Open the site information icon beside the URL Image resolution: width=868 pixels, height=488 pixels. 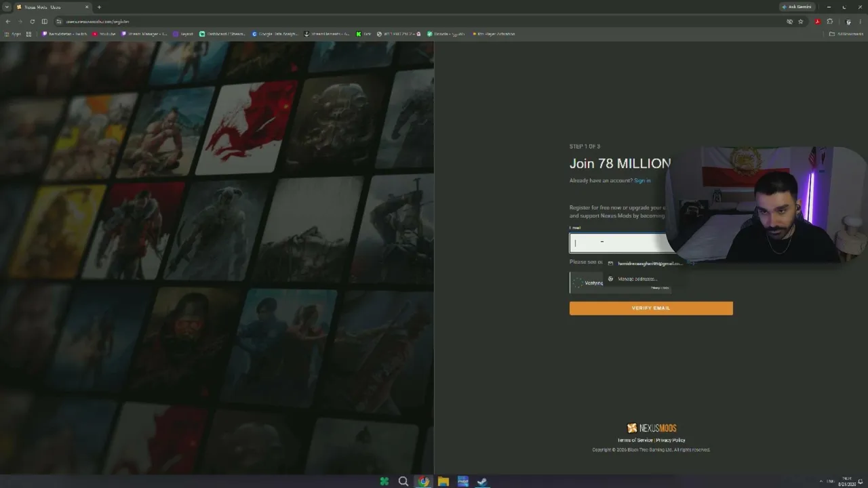59,22
